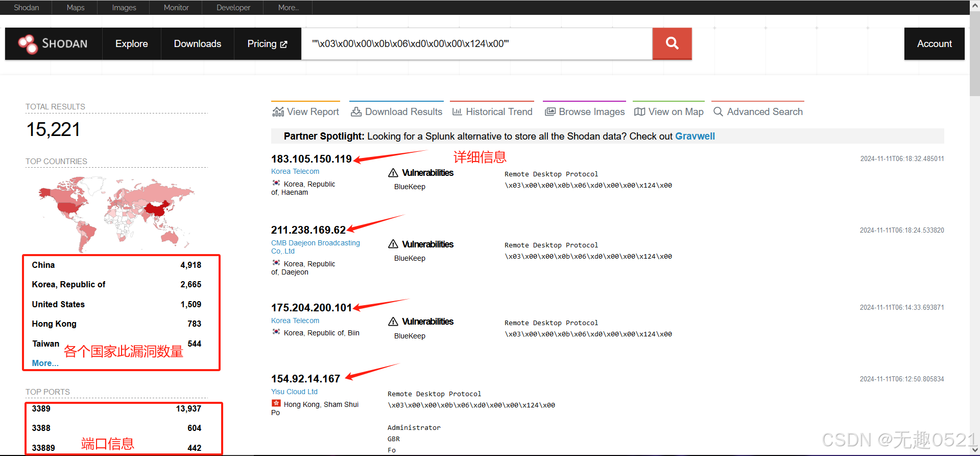Click the Download Results tray icon
980x456 pixels.
click(x=356, y=111)
